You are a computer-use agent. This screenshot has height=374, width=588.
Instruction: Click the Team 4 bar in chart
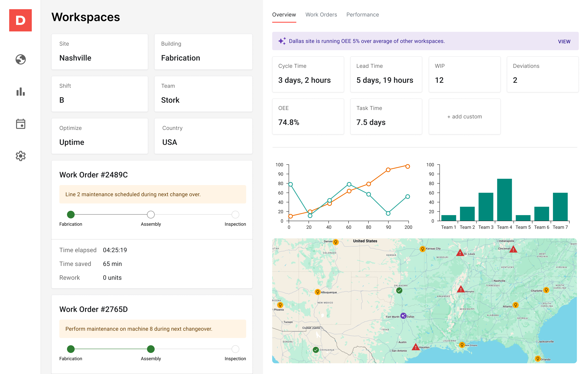[x=504, y=200]
